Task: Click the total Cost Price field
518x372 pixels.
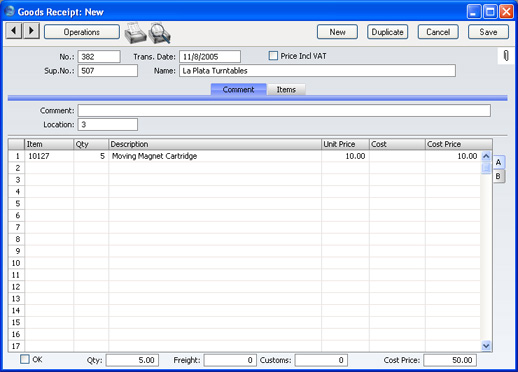Action: [450, 360]
